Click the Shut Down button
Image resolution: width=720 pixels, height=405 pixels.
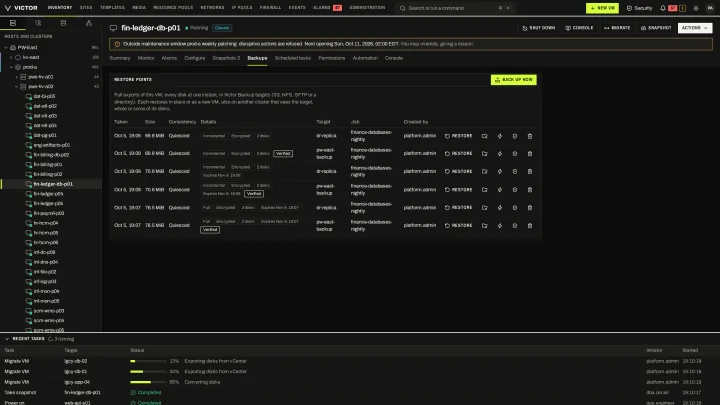point(539,28)
